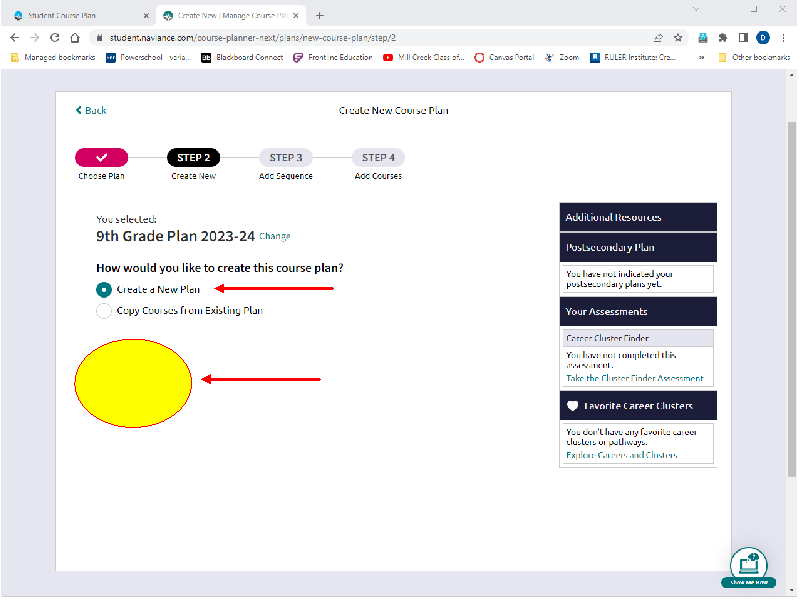800x600 pixels.
Task: Open a new browser tab
Action: point(320,16)
